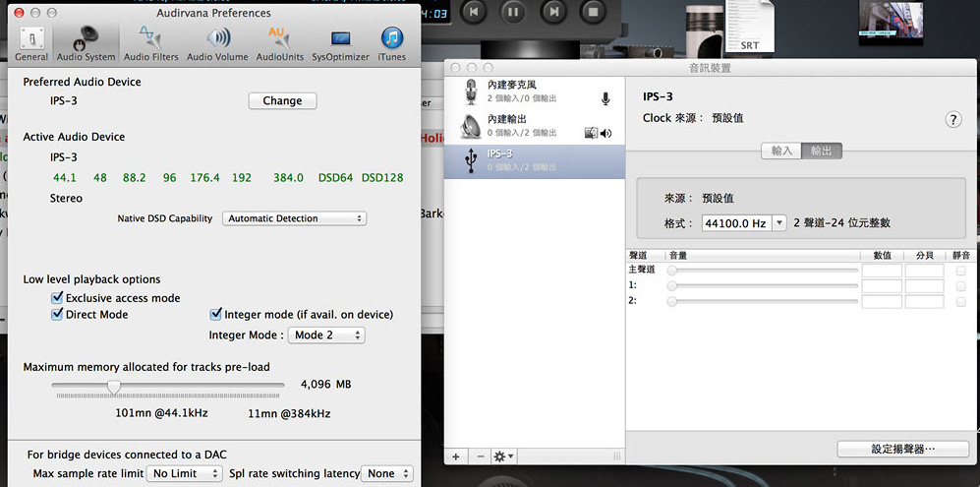
Task: Remove audio device with minus button
Action: 480,457
